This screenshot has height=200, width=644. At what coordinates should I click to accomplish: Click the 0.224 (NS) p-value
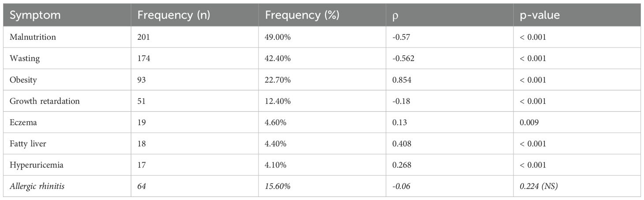tap(539, 186)
